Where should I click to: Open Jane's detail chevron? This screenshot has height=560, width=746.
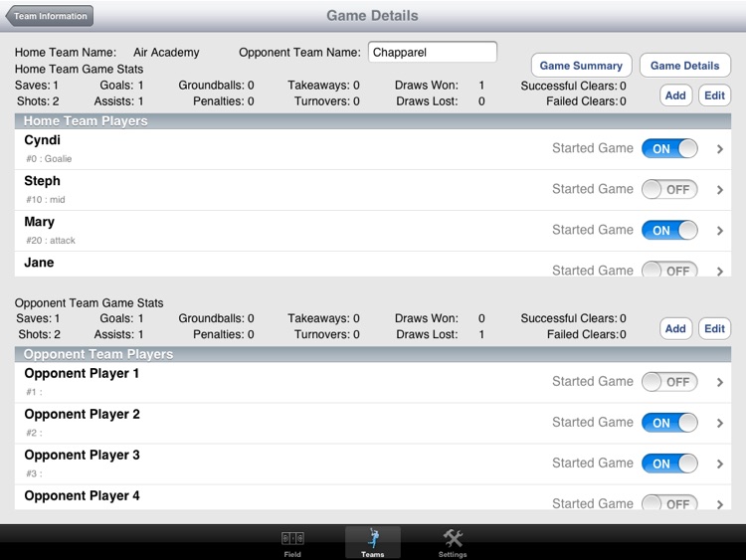point(720,272)
